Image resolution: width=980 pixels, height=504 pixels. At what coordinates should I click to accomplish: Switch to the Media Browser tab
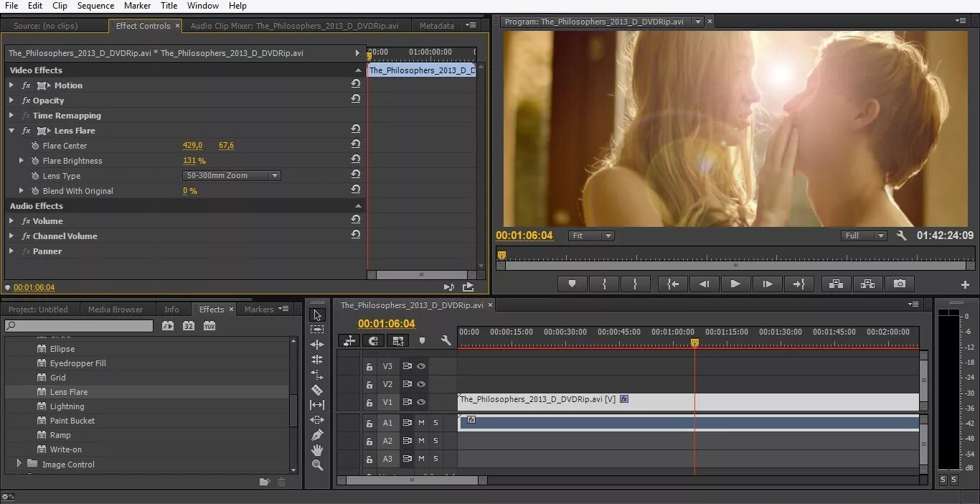click(116, 309)
